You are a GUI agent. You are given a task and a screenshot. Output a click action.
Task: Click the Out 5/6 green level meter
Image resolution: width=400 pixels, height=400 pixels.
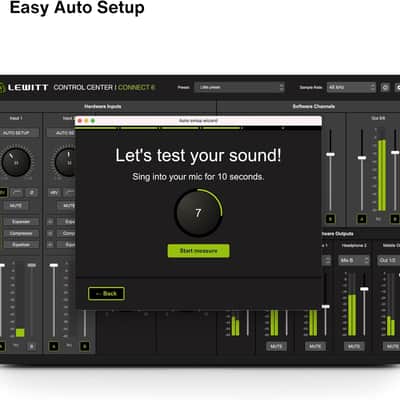click(x=382, y=175)
